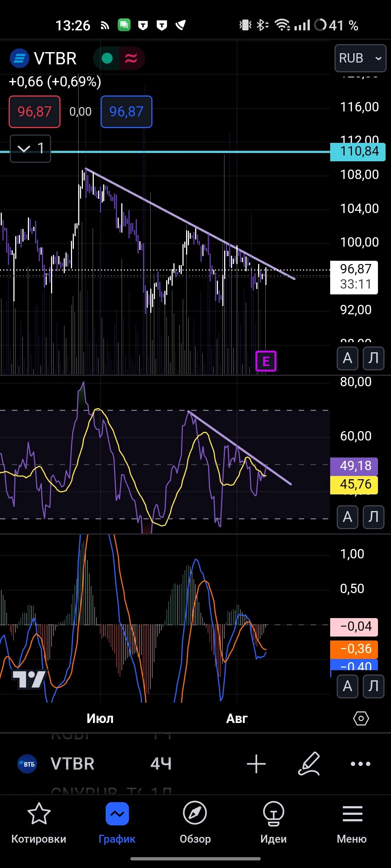Tap the current price label 96,87
This screenshot has width=391, height=868.
354,277
